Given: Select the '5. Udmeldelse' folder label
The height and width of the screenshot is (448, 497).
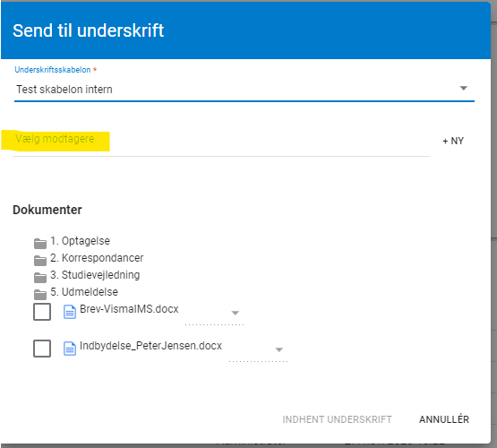Looking at the screenshot, I should [84, 292].
